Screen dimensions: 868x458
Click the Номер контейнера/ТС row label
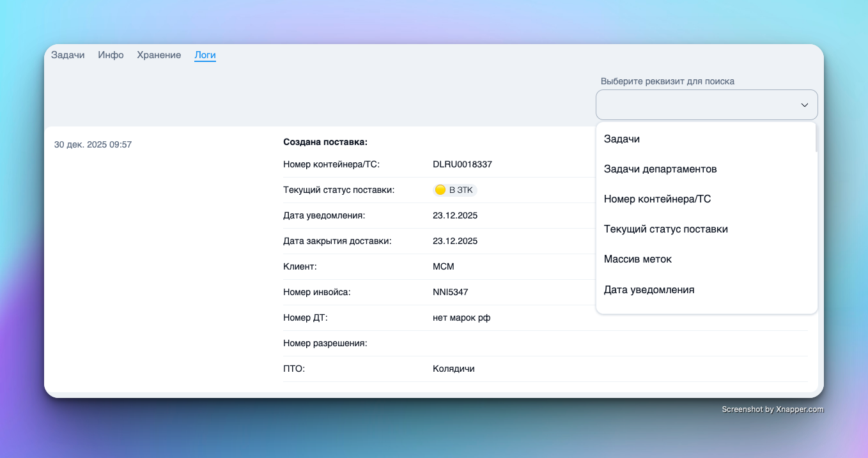pyautogui.click(x=331, y=164)
